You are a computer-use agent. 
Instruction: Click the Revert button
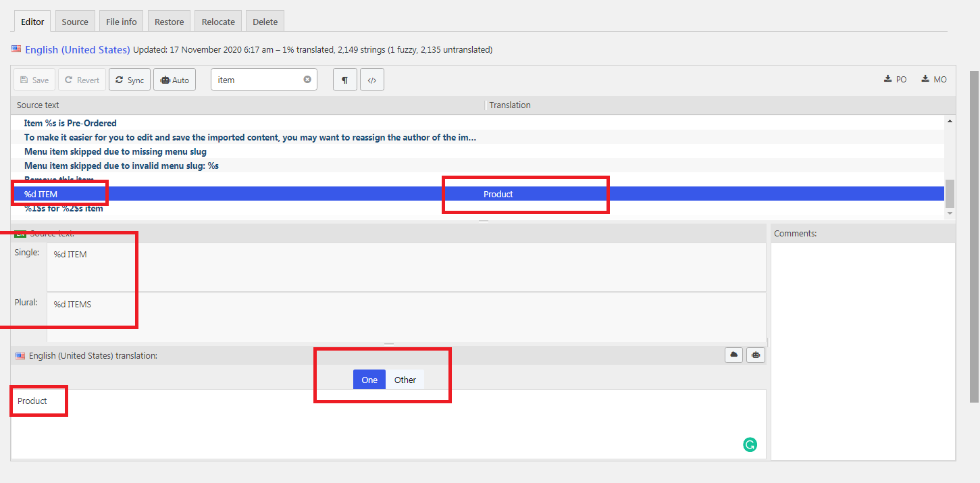[82, 80]
